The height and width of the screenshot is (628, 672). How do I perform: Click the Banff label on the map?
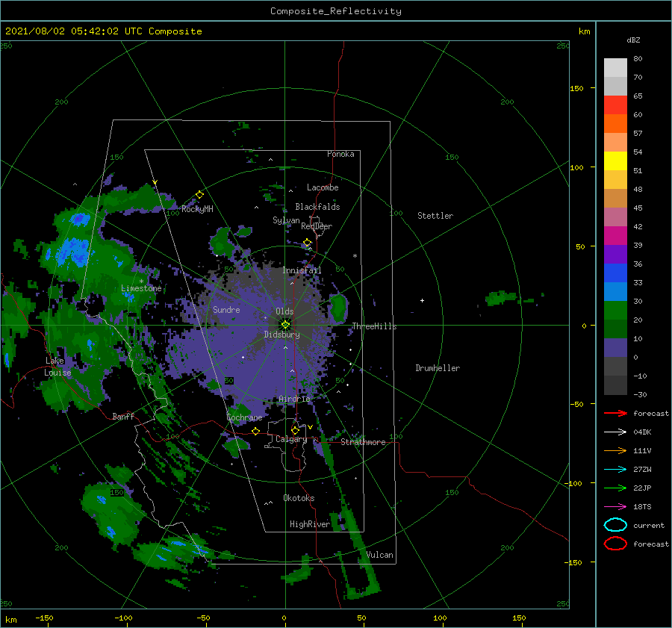click(x=123, y=416)
